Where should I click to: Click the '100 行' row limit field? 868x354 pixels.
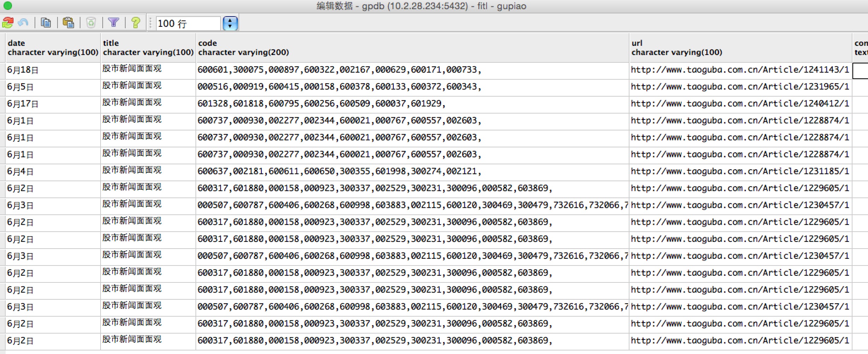click(x=188, y=24)
